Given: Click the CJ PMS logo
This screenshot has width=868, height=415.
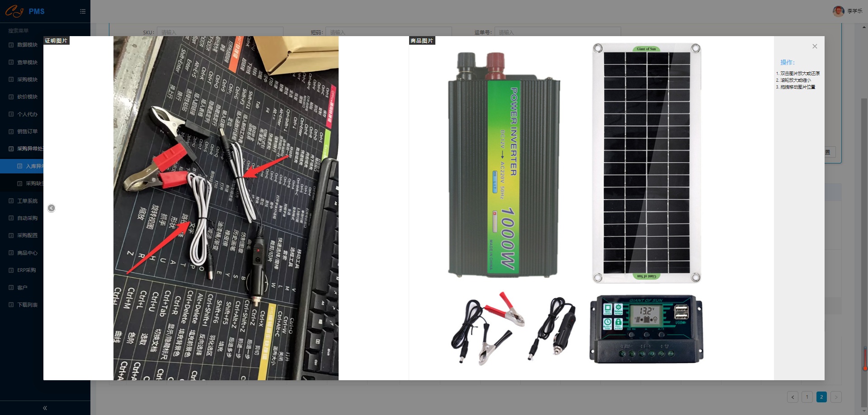Looking at the screenshot, I should (25, 11).
